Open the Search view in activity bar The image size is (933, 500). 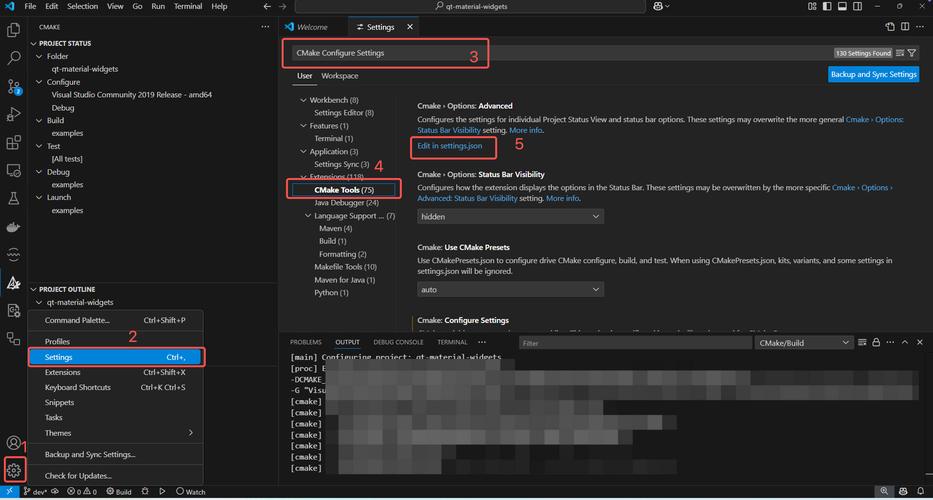[13, 58]
